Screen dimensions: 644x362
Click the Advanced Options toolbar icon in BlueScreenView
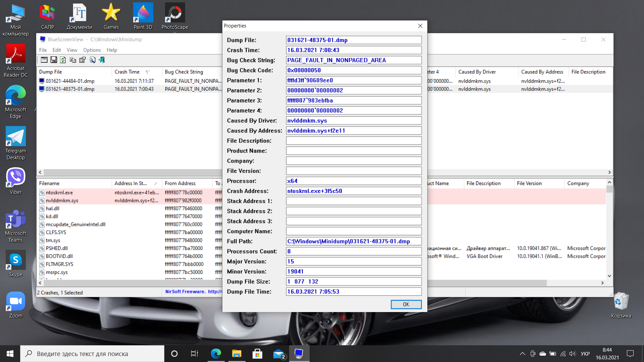coord(44,60)
